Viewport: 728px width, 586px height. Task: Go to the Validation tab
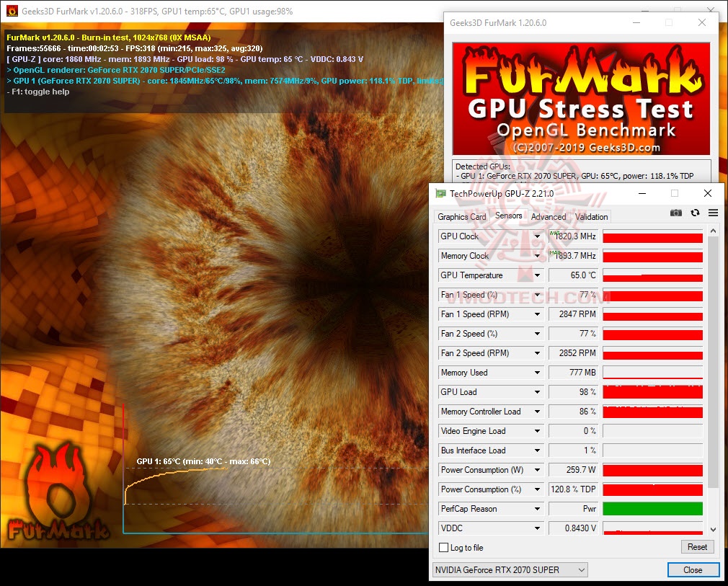click(x=591, y=217)
